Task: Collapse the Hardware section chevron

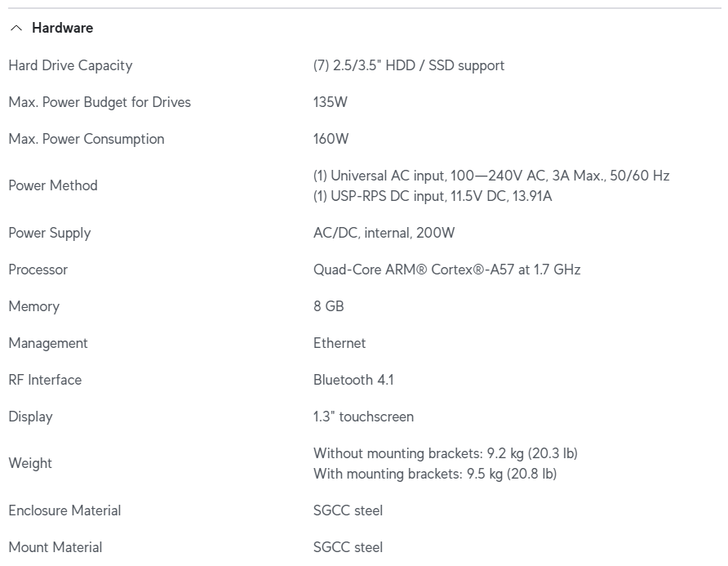Action: [x=16, y=28]
